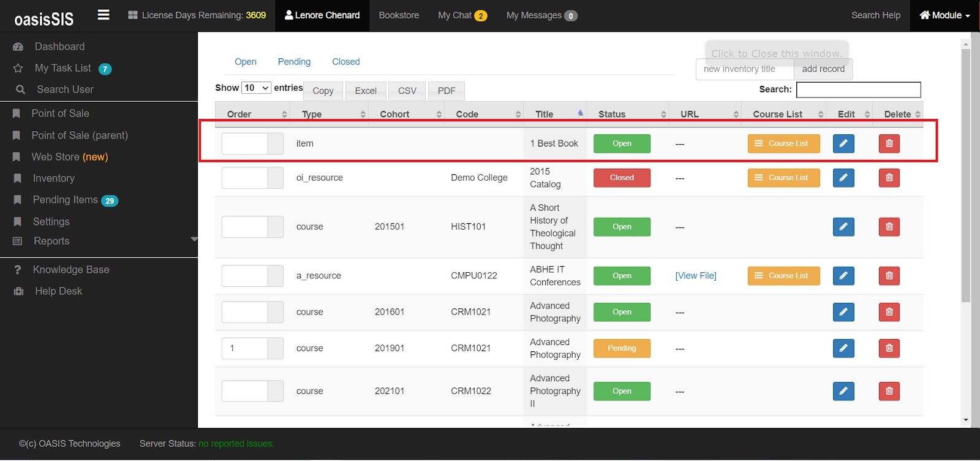Sort table by Code column
Viewport: 980px width, 461px height.
[x=484, y=114]
